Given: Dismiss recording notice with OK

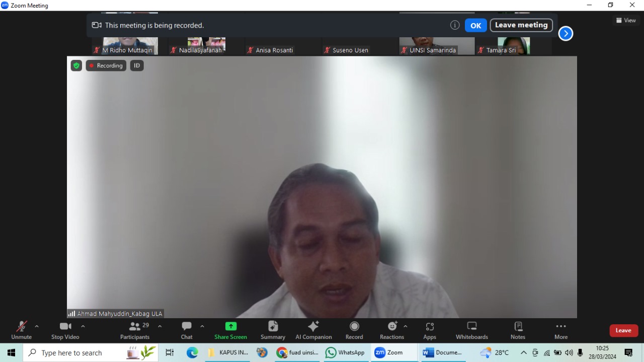Looking at the screenshot, I should (475, 25).
